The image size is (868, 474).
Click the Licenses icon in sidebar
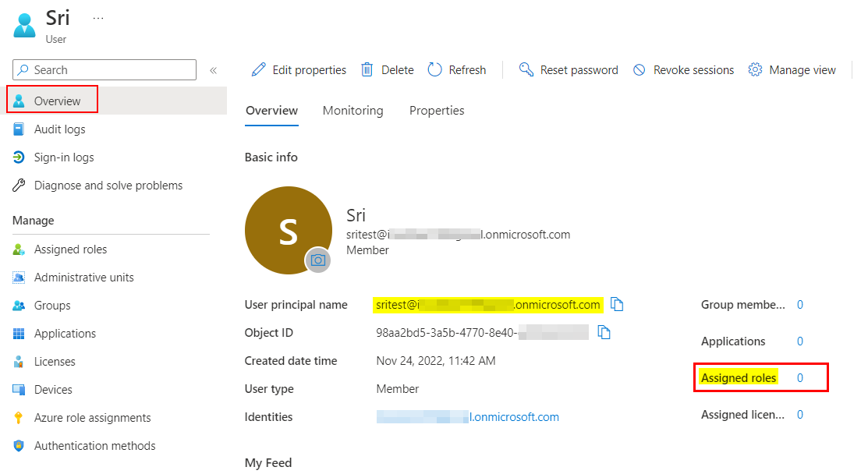tap(19, 361)
